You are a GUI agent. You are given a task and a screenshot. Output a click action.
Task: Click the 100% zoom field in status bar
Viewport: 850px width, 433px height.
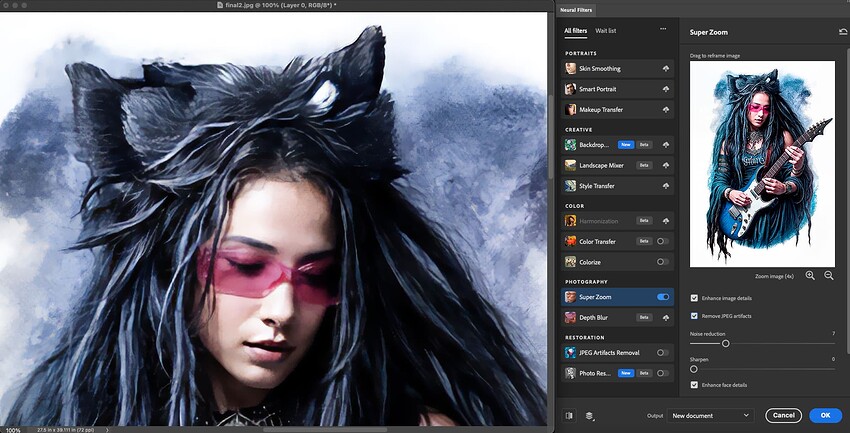tap(14, 430)
